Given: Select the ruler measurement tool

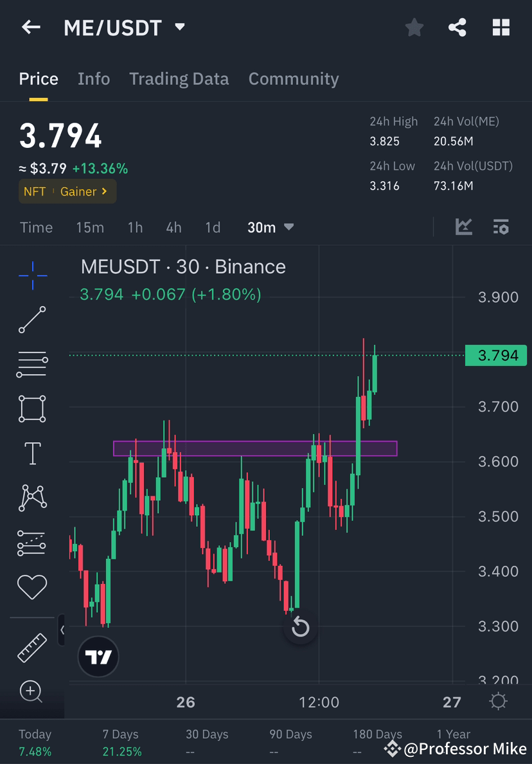Looking at the screenshot, I should [32, 648].
